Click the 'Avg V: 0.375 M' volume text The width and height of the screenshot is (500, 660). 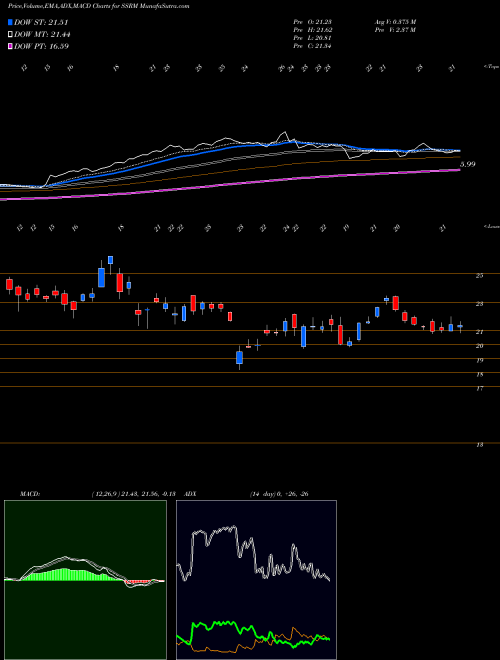395,22
